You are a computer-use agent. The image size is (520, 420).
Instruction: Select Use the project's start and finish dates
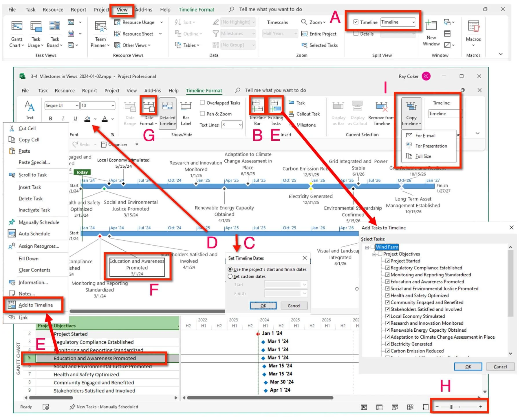230,269
